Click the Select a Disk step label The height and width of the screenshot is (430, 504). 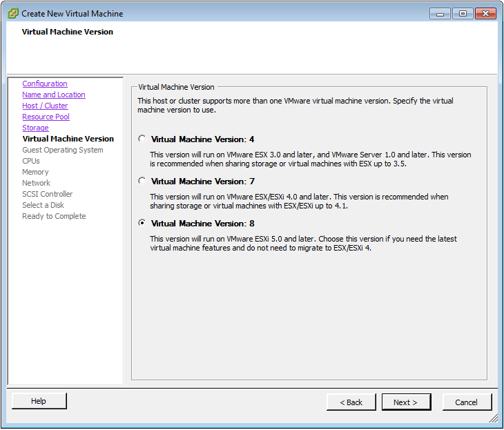pyautogui.click(x=43, y=205)
